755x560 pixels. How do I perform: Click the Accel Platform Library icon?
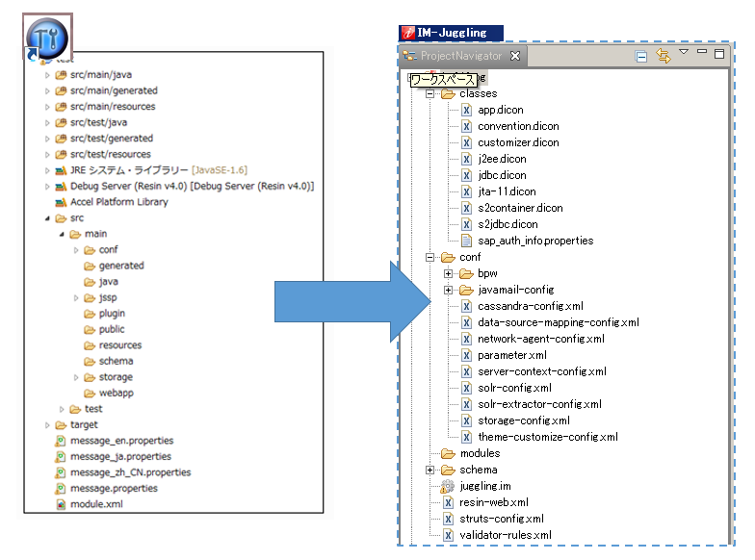[x=61, y=202]
